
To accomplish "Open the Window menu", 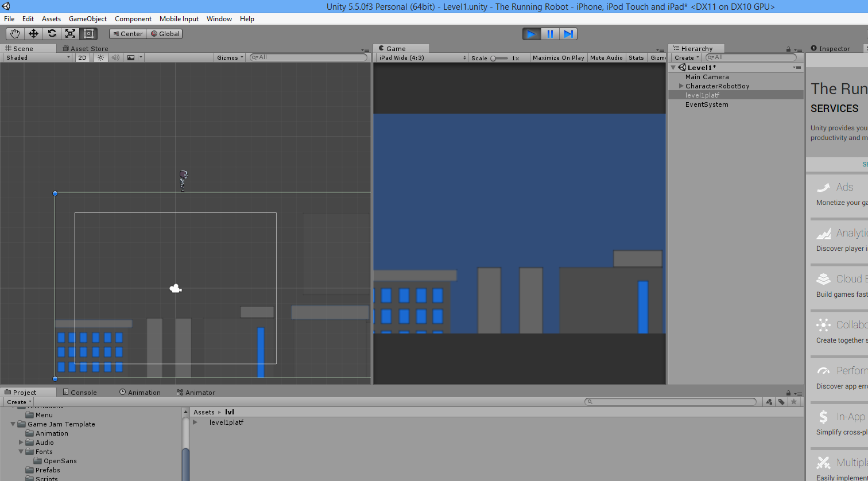I will coord(219,19).
